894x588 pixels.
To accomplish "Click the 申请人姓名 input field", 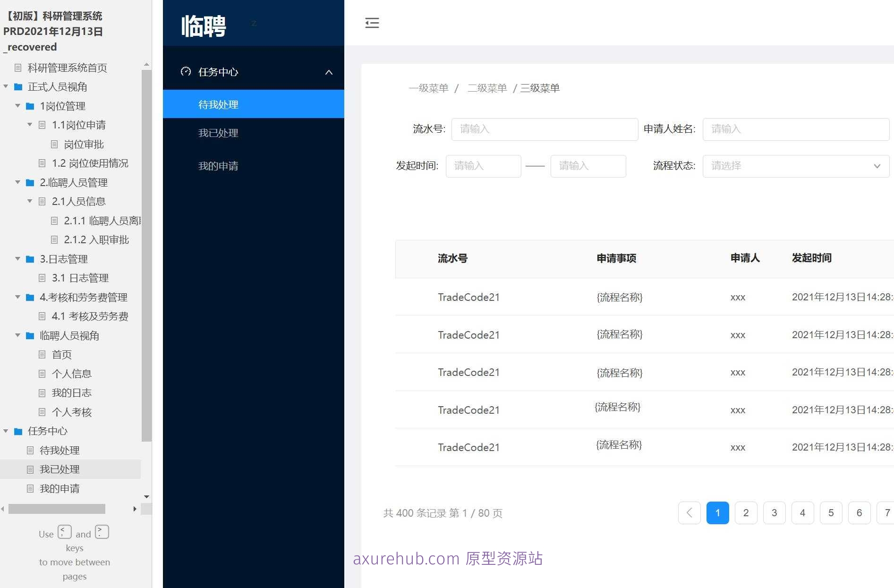I will click(x=796, y=129).
